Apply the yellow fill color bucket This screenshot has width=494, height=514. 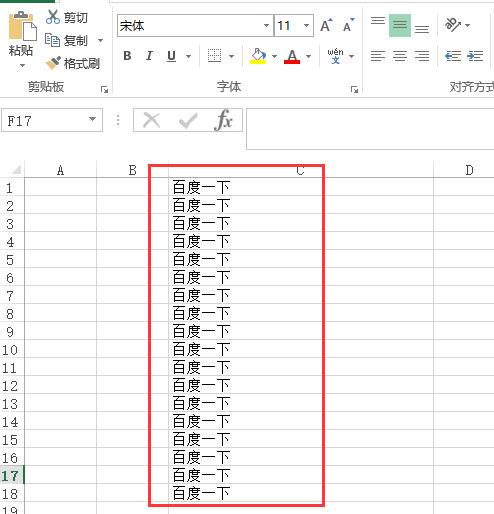pyautogui.click(x=258, y=56)
